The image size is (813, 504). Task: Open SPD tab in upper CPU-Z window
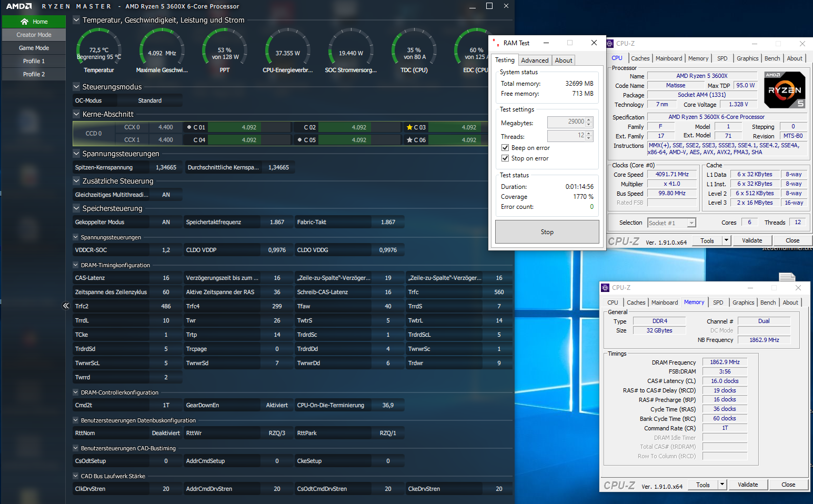click(722, 58)
